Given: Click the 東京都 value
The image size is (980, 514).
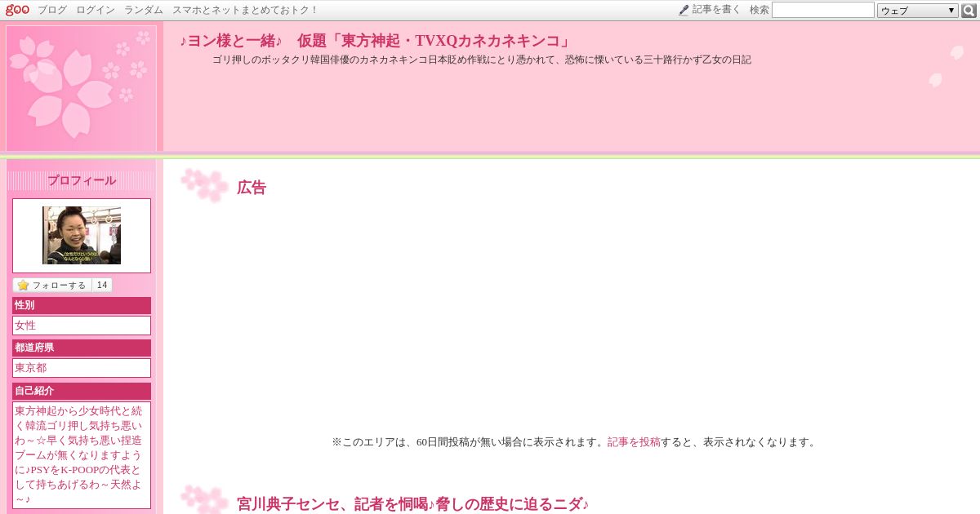Looking at the screenshot, I should pyautogui.click(x=82, y=368).
